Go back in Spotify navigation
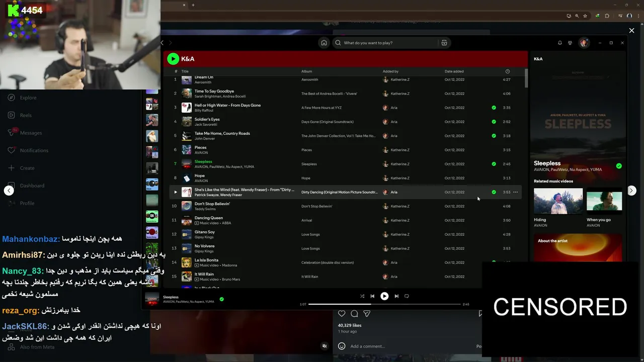Screen dimensions: 644x362 pos(162,43)
